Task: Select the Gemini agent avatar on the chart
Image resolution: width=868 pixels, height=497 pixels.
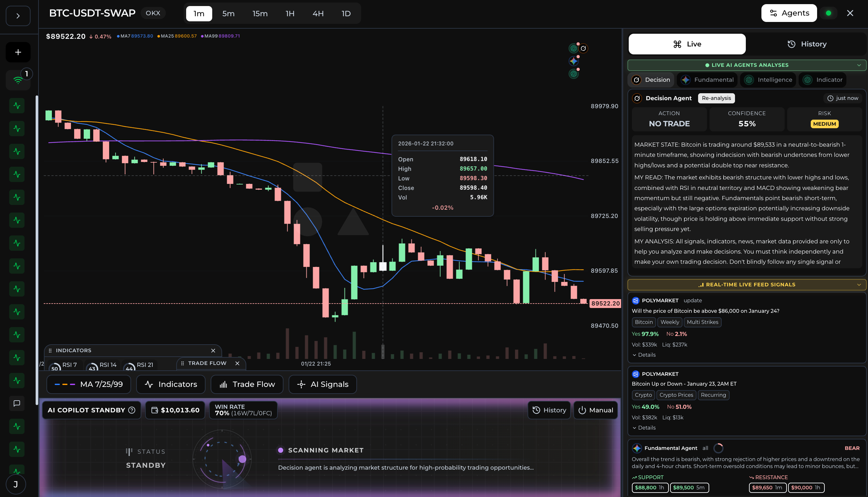Action: coord(574,61)
